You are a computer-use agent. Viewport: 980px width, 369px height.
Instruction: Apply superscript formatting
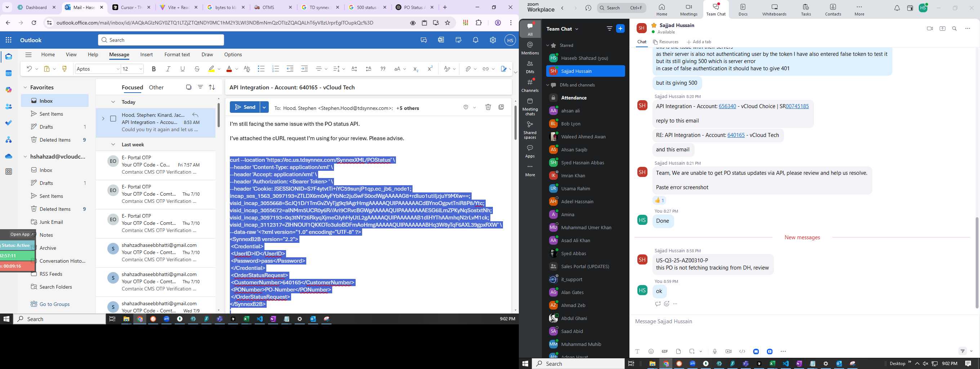coord(430,69)
